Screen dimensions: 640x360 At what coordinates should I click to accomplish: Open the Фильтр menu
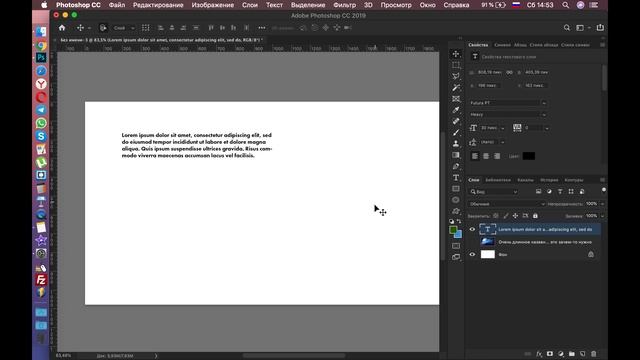pyautogui.click(x=344, y=5)
